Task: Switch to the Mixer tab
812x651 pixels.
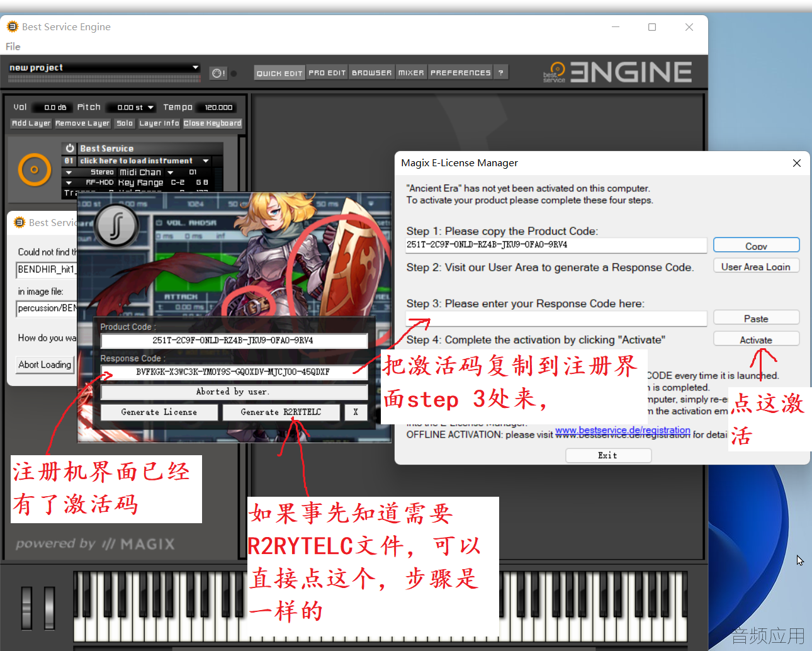Action: point(411,73)
